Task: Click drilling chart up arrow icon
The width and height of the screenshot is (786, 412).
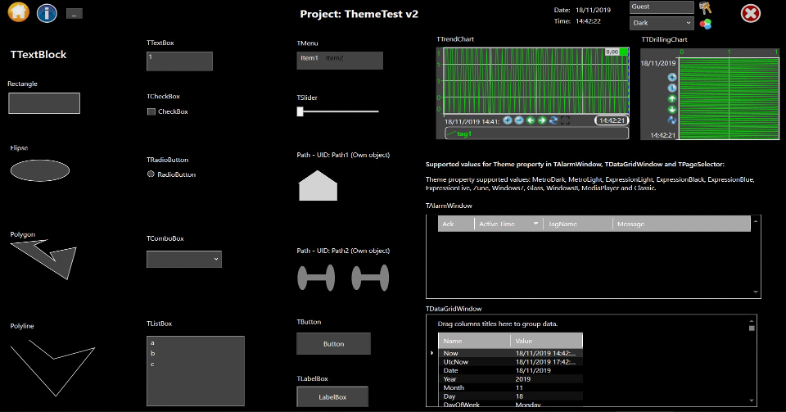Action: (x=672, y=98)
